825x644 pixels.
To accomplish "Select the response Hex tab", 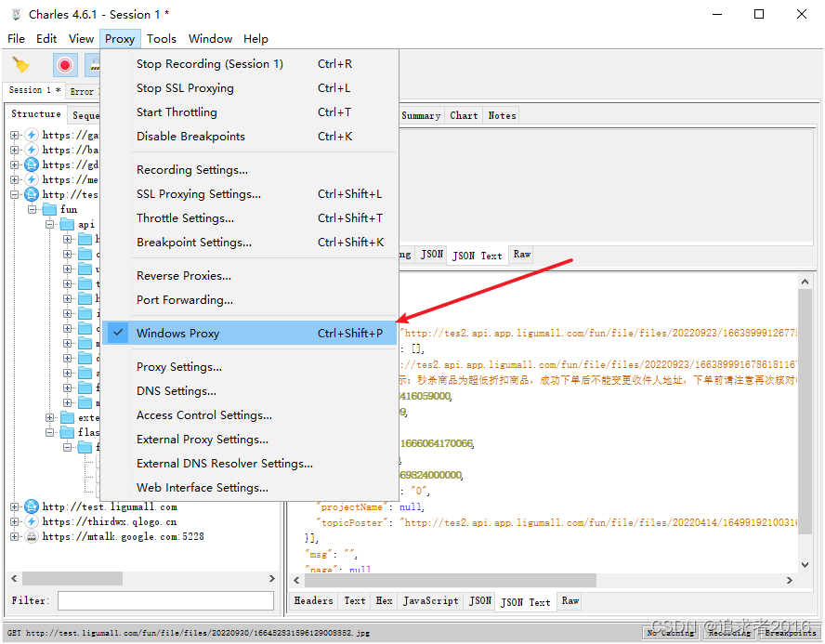I will [x=384, y=601].
